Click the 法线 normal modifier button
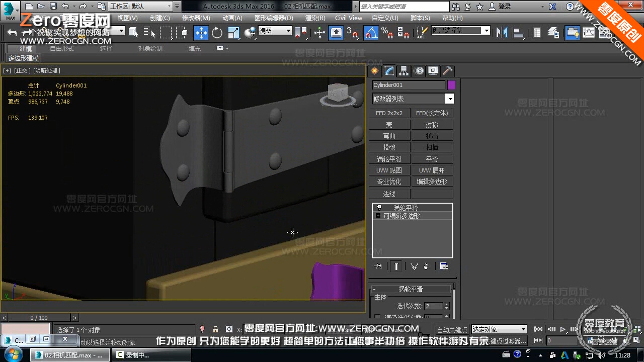 click(389, 194)
